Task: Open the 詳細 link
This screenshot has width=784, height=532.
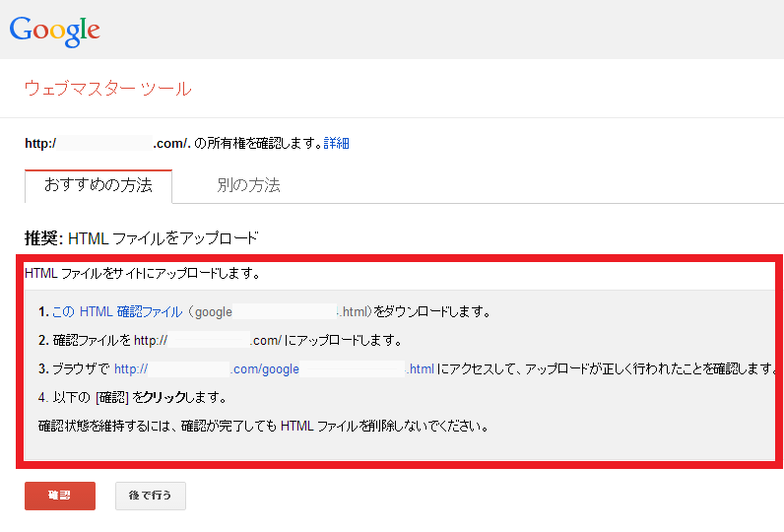Action: (x=336, y=144)
